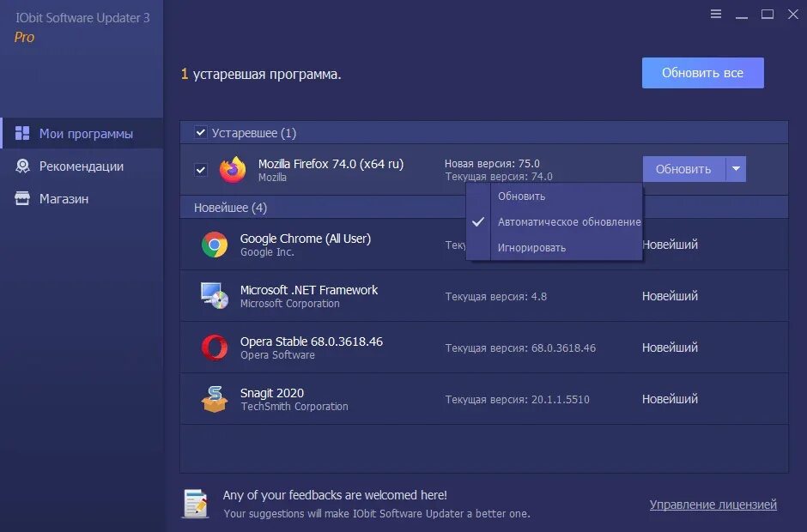
Task: Click the Новейший status for .NET Framework
Action: pos(670,296)
